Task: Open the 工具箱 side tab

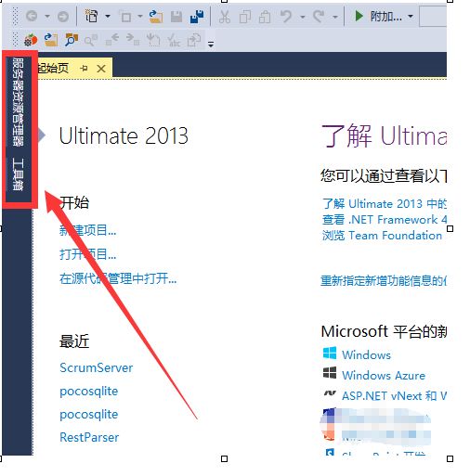Action: point(18,174)
